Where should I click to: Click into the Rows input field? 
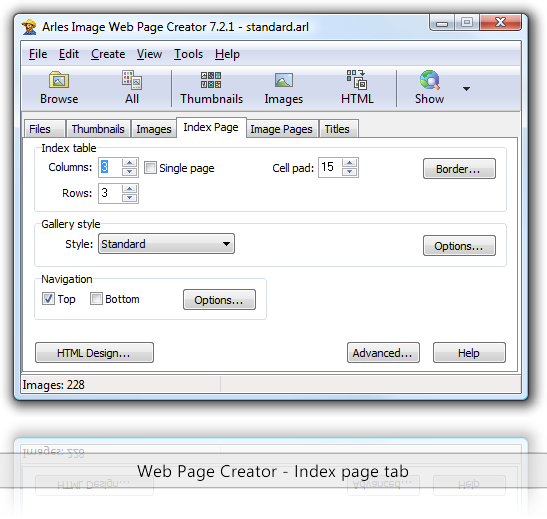coord(110,193)
